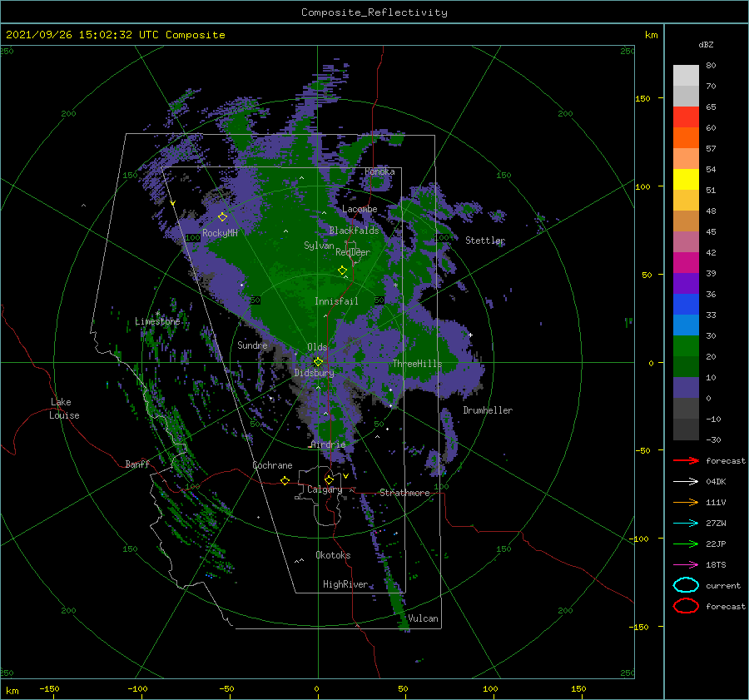Click the RockyMH label
This screenshot has height=700, width=749.
tap(220, 233)
